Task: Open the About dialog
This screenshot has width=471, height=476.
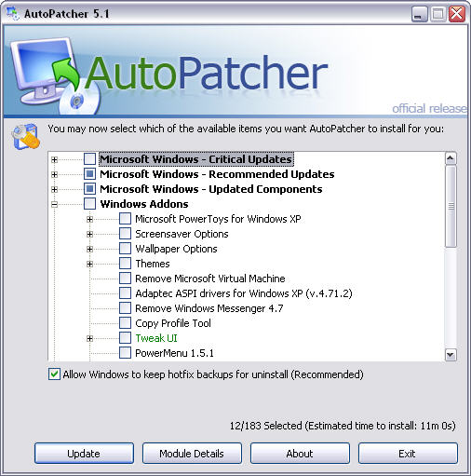Action: [x=300, y=454]
